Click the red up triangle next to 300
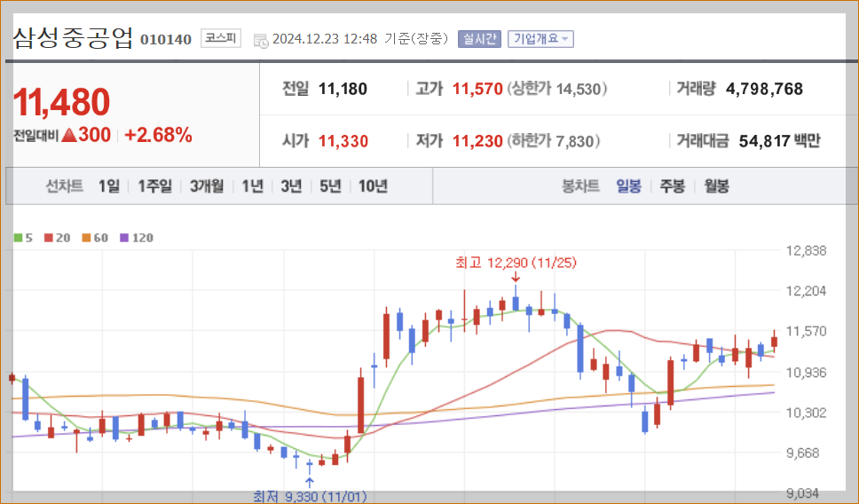 click(x=69, y=135)
